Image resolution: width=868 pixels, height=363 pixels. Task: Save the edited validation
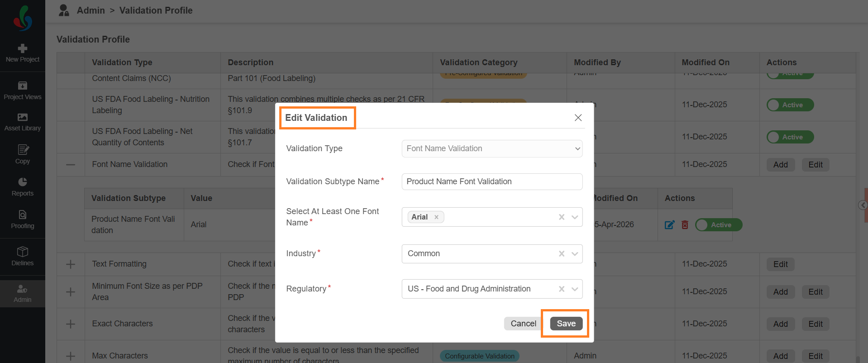click(566, 324)
